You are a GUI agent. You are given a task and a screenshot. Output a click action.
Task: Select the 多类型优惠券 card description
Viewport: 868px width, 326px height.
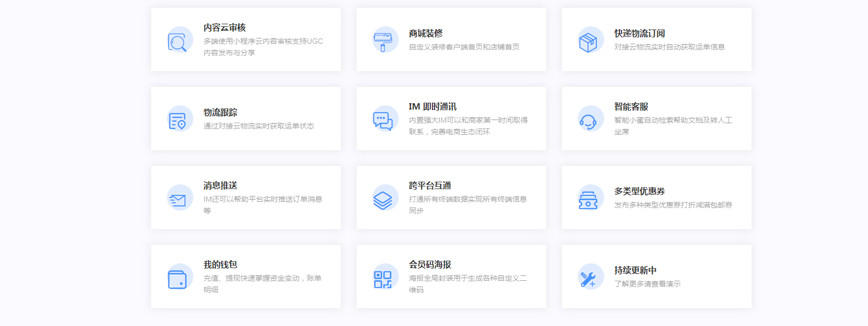click(673, 205)
